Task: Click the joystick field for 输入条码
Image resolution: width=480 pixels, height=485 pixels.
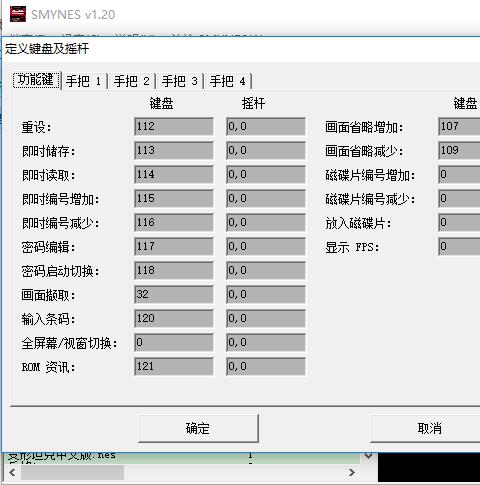Action: (266, 318)
